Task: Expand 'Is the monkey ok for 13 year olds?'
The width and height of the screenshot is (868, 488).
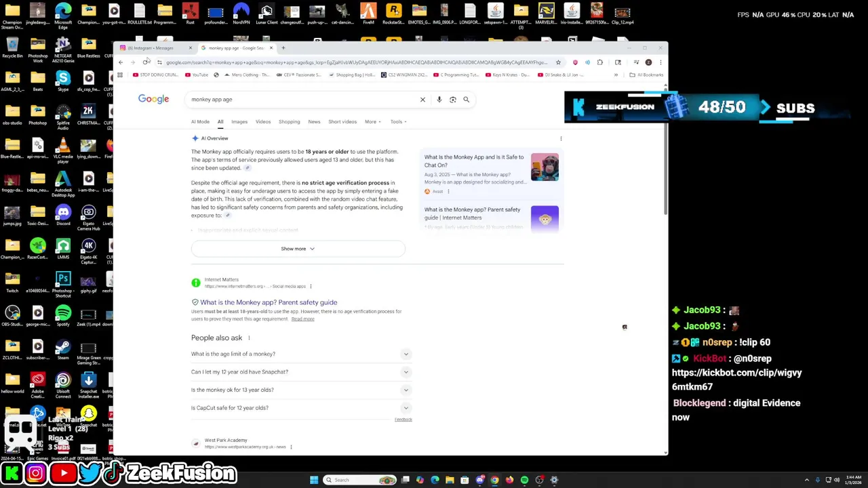Action: coord(301,390)
